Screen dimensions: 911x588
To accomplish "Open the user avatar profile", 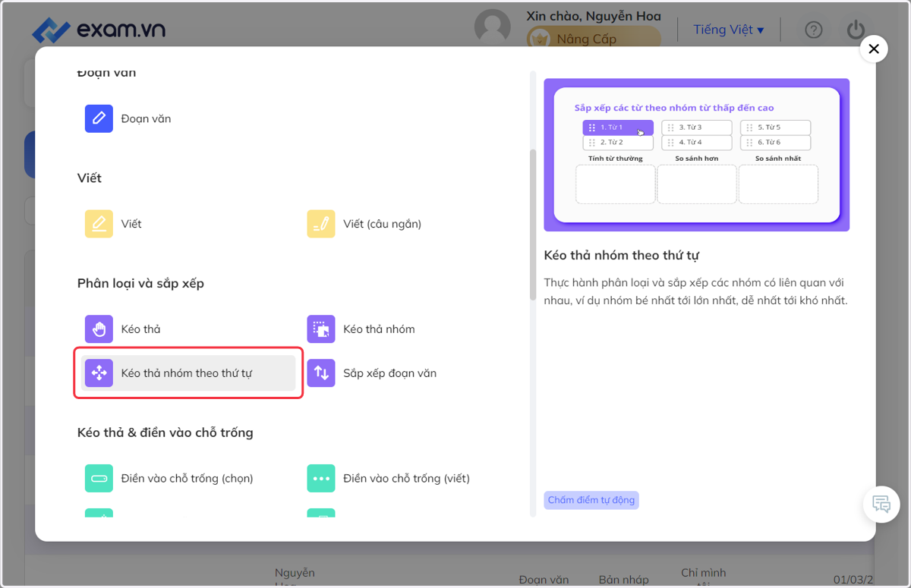I will coord(493,28).
